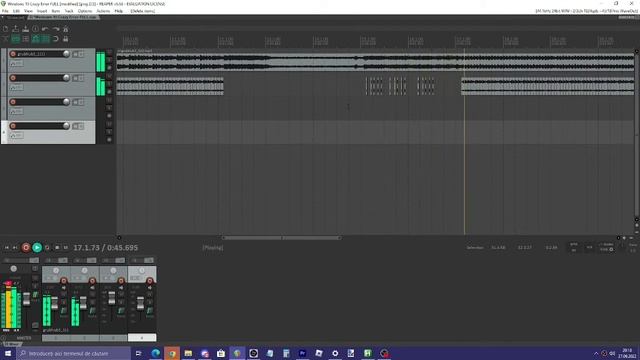Click the time signature field
Image resolution: width=640 pixels, height=360 pixels.
coord(589,247)
